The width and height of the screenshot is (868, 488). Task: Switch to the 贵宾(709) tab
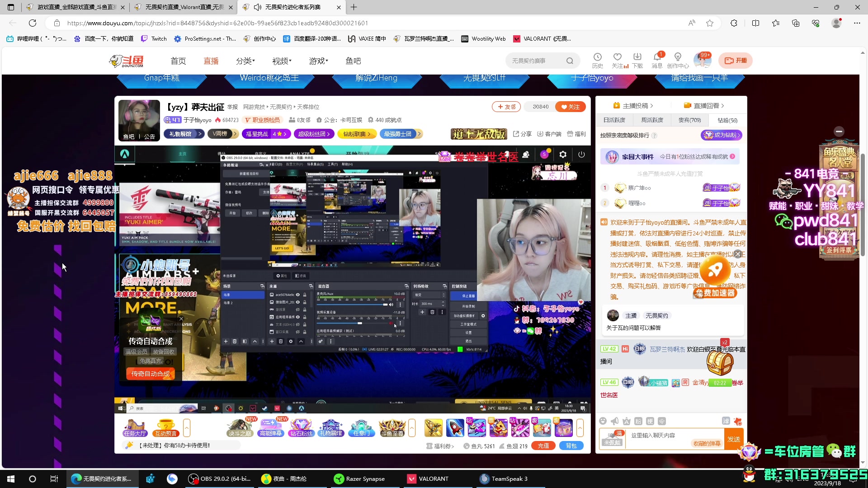coord(689,120)
